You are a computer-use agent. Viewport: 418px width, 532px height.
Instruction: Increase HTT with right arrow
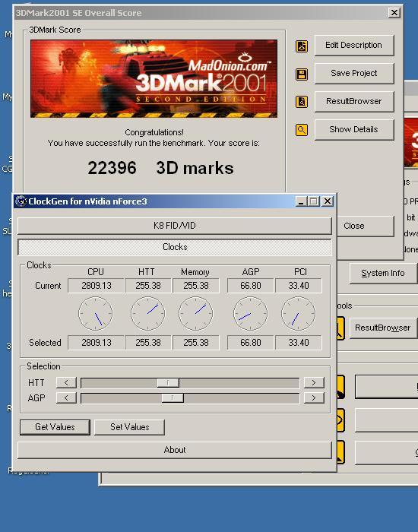point(314,383)
